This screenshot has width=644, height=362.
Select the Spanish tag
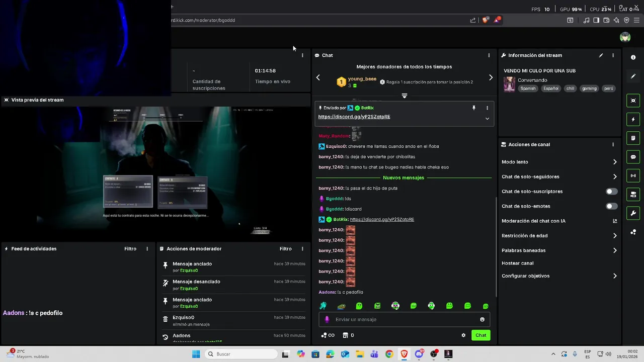click(x=528, y=88)
